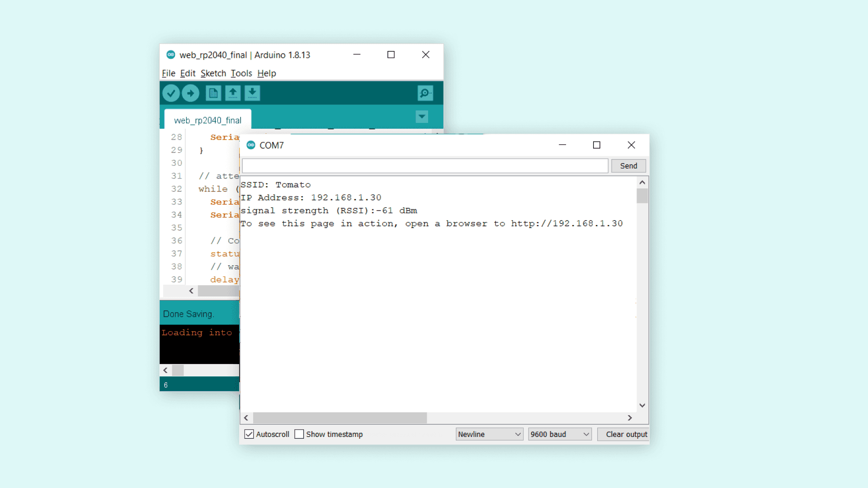Click the Open sketch icon
The width and height of the screenshot is (868, 488).
(x=233, y=94)
